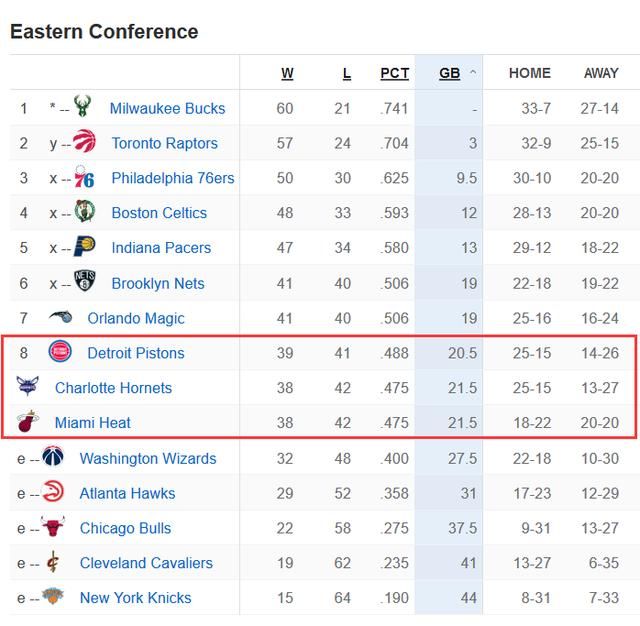Screen dimensions: 640x626
Task: Click the Chicago Bulls logo icon
Action: point(53,526)
